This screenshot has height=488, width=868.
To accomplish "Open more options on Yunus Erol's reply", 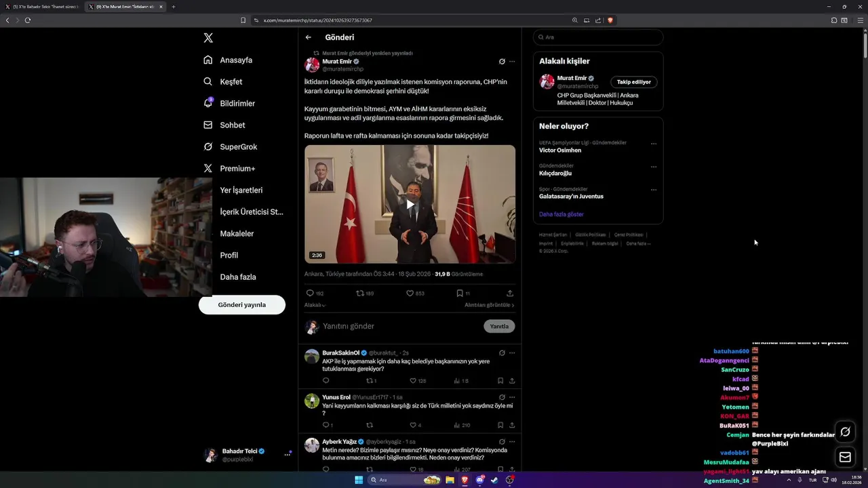I will pos(512,397).
